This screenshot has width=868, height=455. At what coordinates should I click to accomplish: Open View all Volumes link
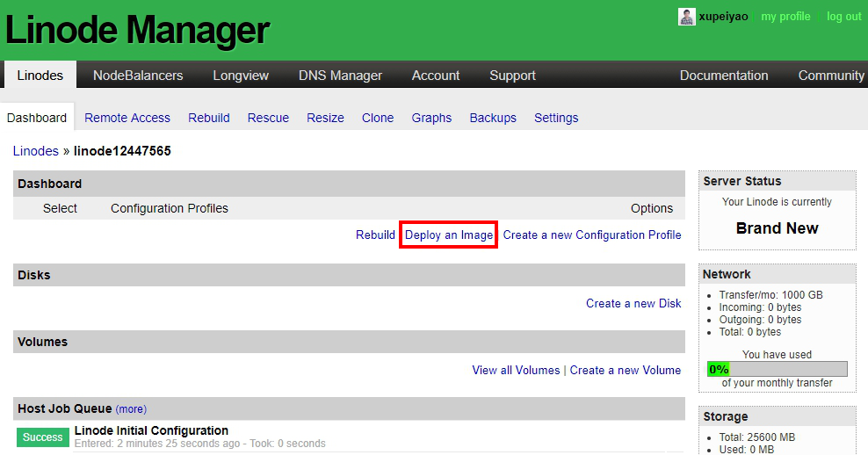(x=516, y=371)
